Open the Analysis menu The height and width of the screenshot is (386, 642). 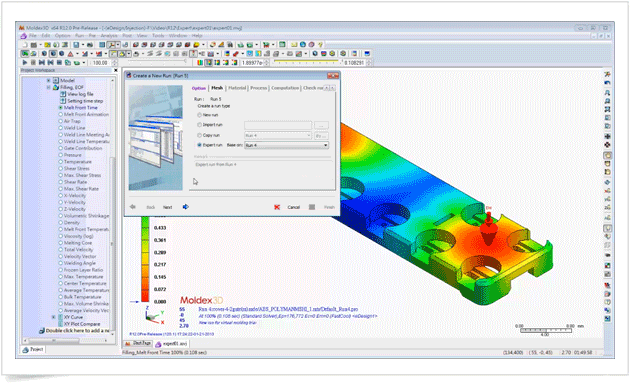pyautogui.click(x=109, y=36)
